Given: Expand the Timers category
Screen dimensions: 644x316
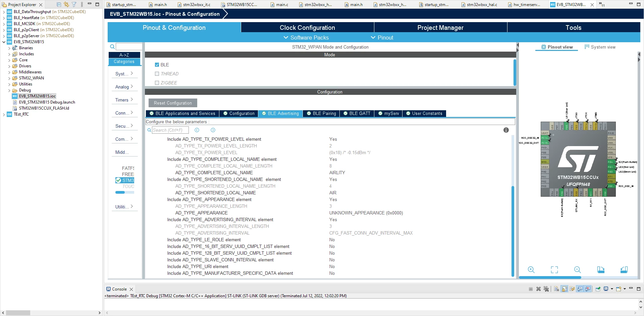Looking at the screenshot, I should pyautogui.click(x=124, y=100).
